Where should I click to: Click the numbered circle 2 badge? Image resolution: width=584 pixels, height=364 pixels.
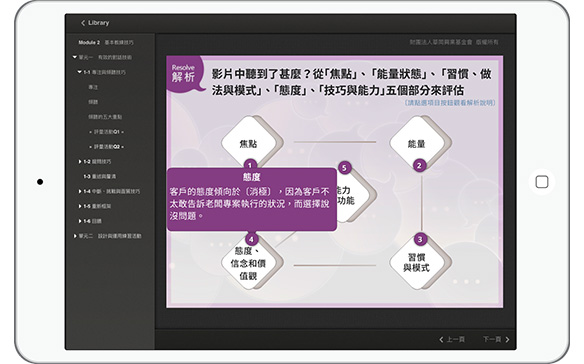pos(419,166)
